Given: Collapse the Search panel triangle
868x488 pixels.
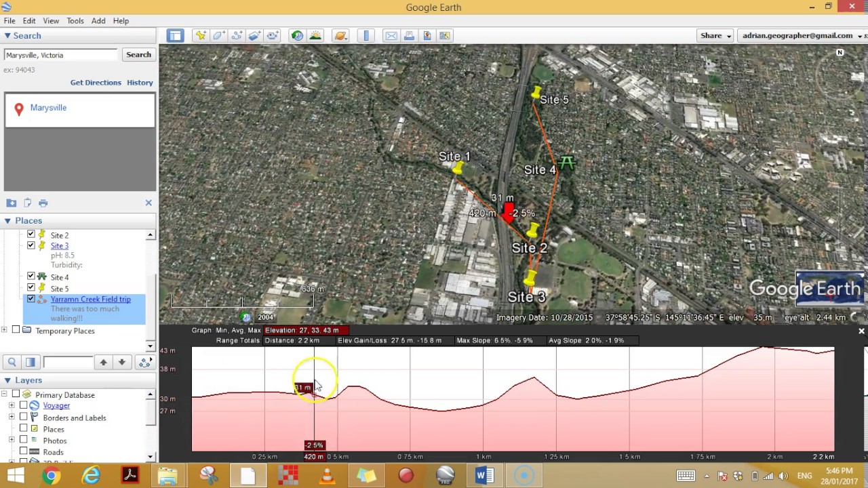Looking at the screenshot, I should pos(7,36).
